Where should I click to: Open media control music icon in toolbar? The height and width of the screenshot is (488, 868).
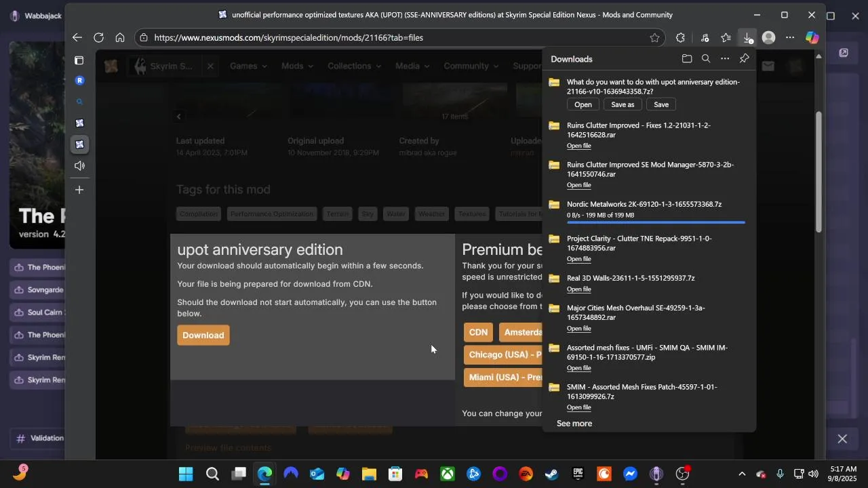click(705, 38)
